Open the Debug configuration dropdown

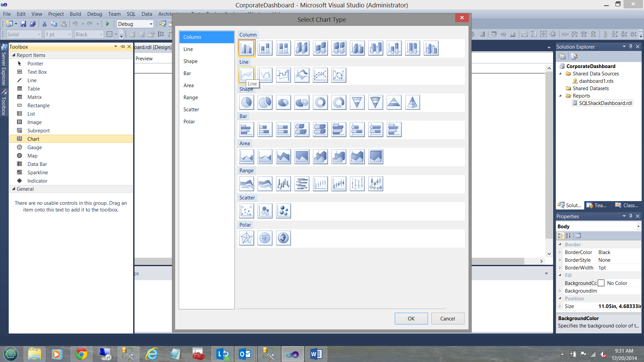[151, 24]
